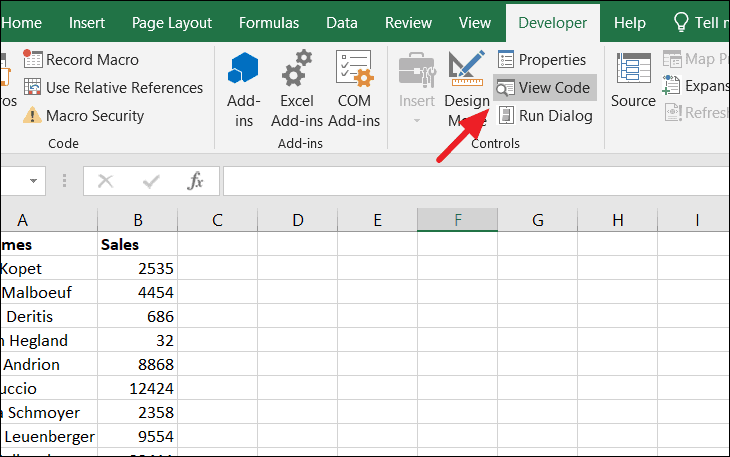The image size is (730, 457).
Task: Open the Page Layout tab
Action: pos(171,23)
